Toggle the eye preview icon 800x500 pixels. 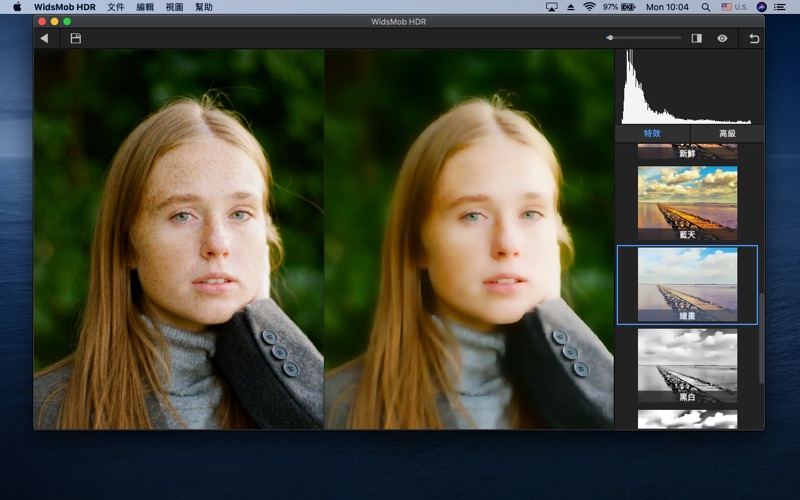[722, 38]
